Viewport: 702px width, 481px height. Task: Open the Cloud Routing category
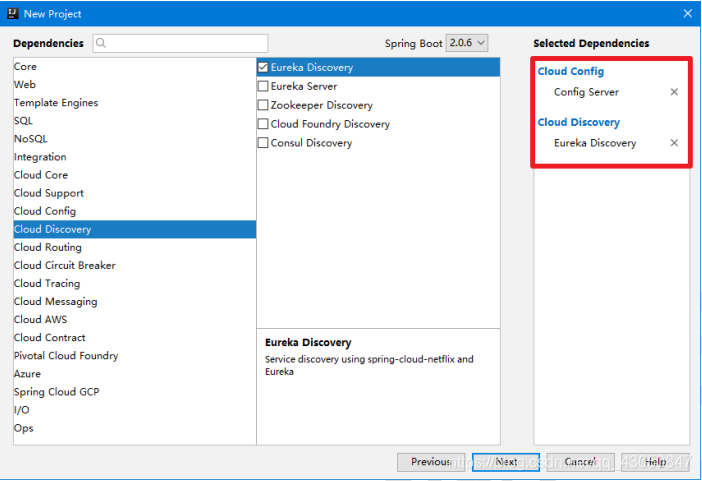[x=135, y=247]
